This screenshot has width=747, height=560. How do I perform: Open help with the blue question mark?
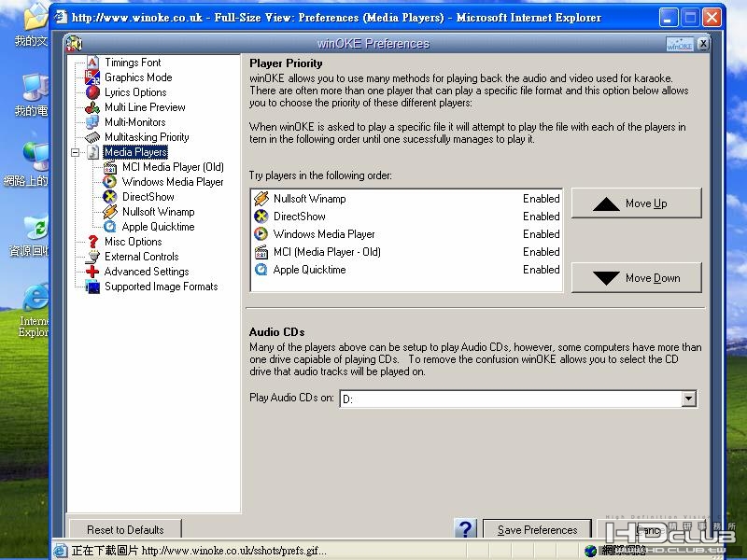pos(465,528)
